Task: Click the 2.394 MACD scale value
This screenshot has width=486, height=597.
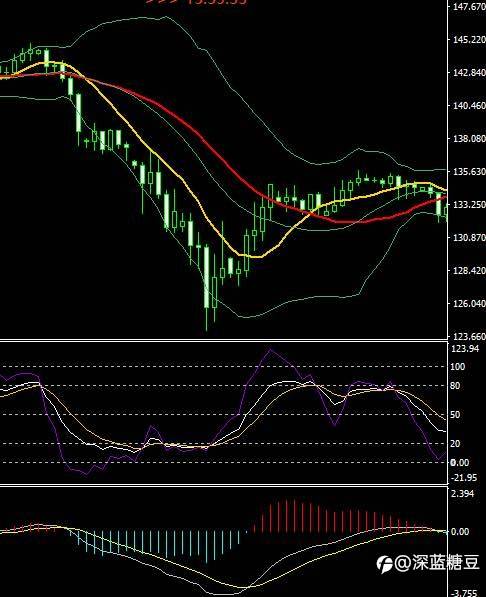Action: tap(462, 494)
